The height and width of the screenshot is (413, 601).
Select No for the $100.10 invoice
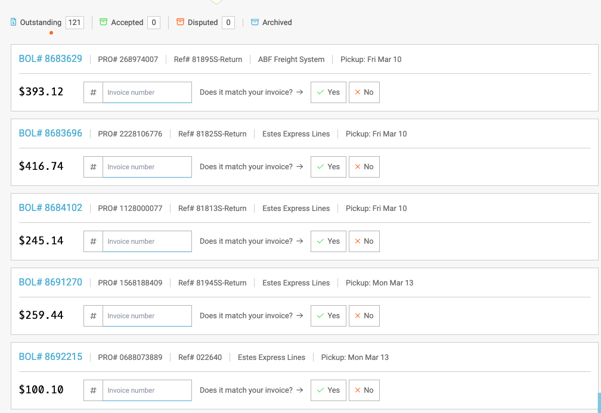[x=364, y=390]
